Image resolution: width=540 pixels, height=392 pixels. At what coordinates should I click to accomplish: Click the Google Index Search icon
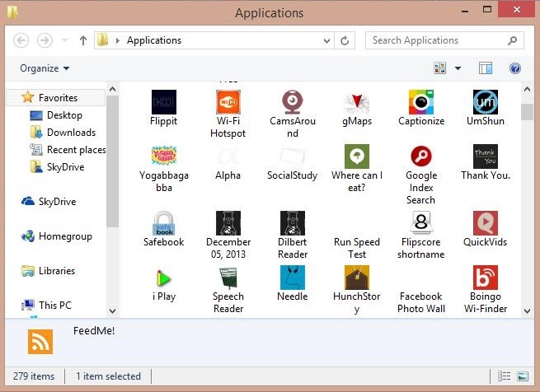[421, 156]
